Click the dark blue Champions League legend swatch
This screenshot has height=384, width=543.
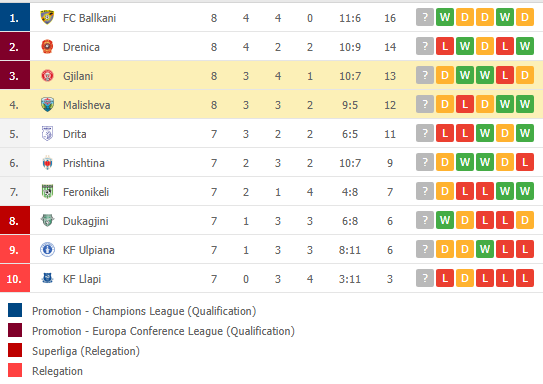point(15,310)
